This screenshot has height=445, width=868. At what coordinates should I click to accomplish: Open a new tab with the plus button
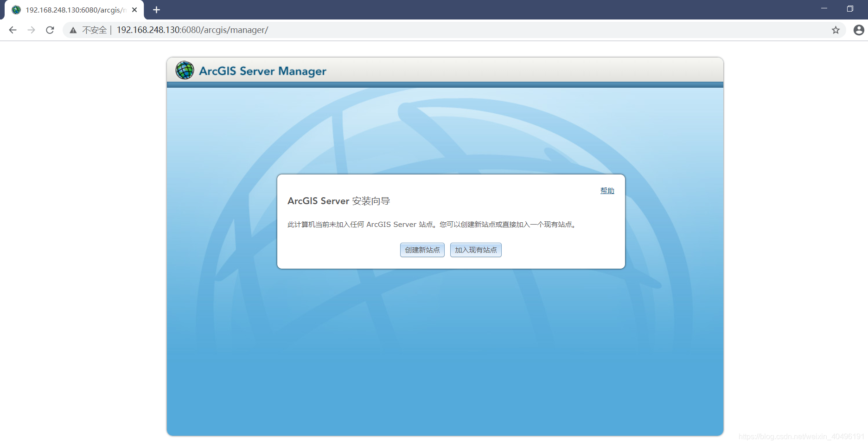157,10
